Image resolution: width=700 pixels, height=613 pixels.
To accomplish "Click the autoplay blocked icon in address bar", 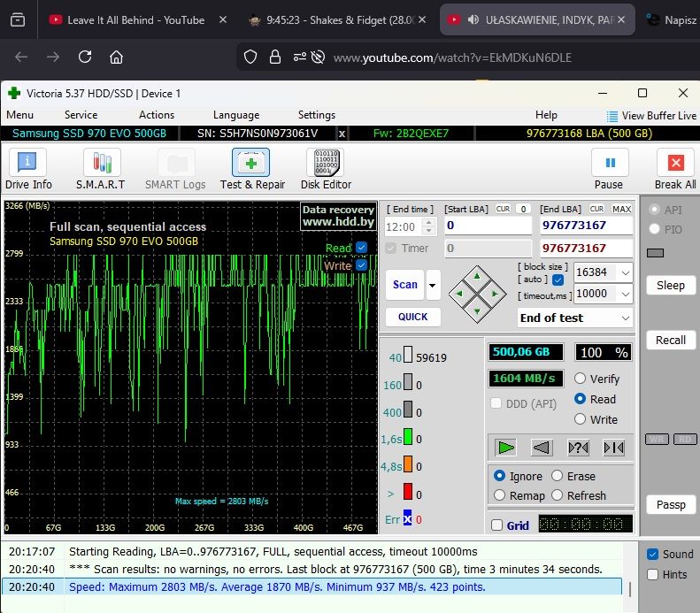I will click(x=318, y=57).
